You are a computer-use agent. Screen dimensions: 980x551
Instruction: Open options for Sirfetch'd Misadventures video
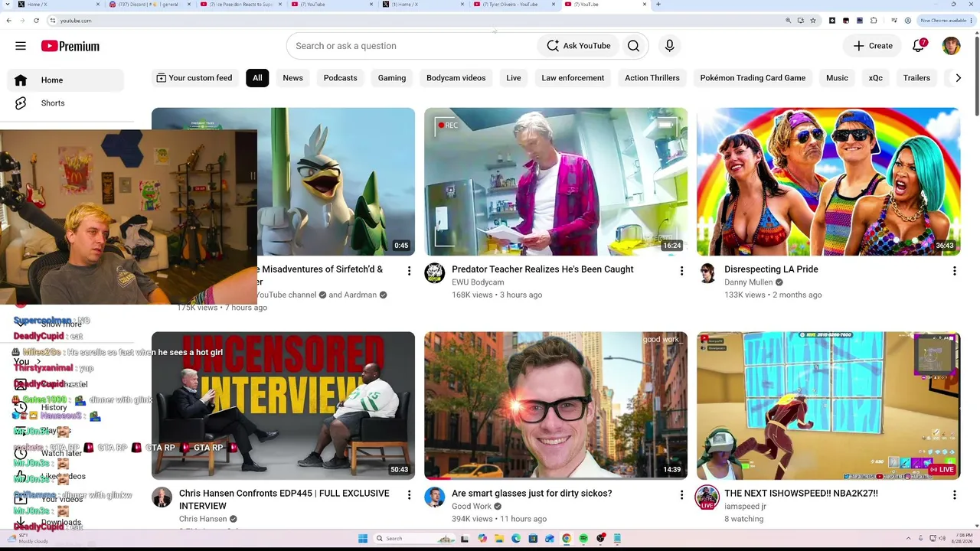pyautogui.click(x=409, y=271)
